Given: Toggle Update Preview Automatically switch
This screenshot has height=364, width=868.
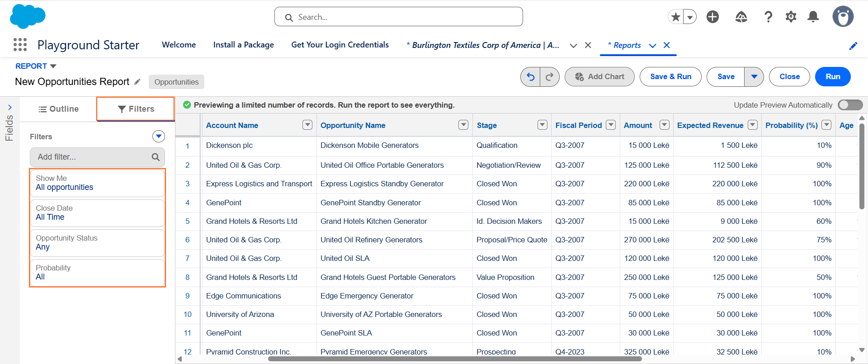Looking at the screenshot, I should (x=850, y=105).
